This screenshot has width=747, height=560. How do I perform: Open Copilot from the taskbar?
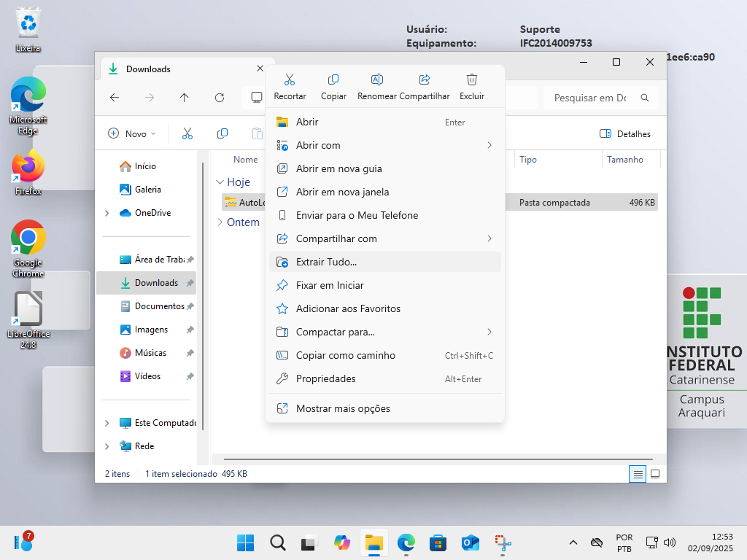pos(342,542)
